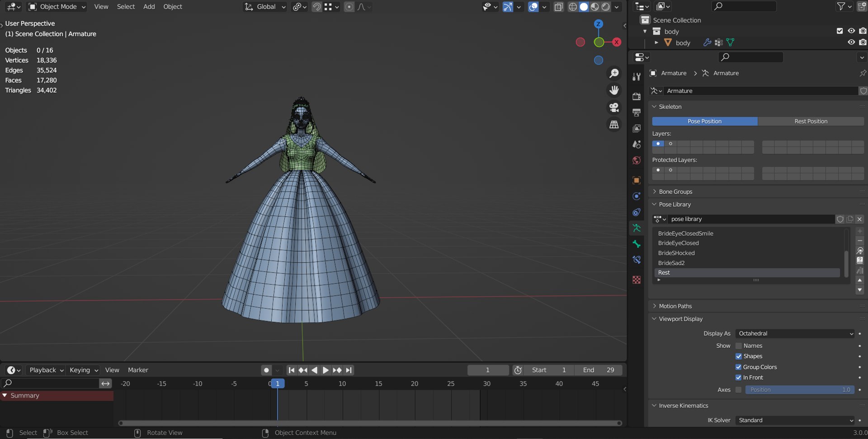Open the outliner filter dropdown
868x439 pixels.
[x=844, y=6]
